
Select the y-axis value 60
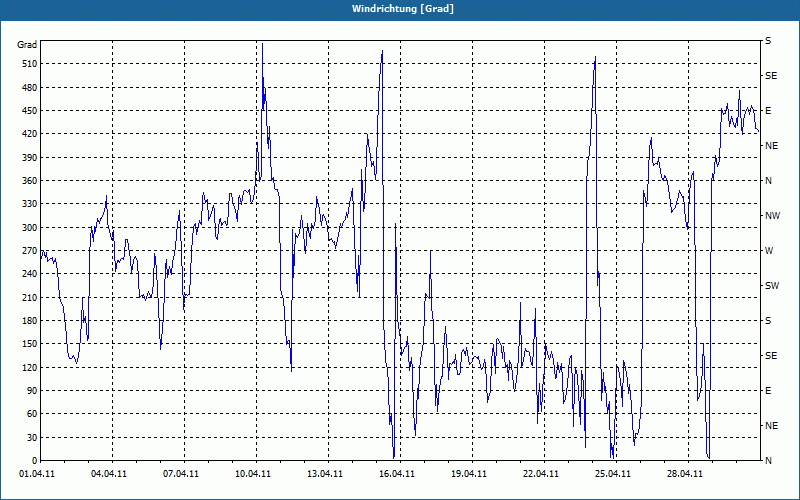pos(33,414)
